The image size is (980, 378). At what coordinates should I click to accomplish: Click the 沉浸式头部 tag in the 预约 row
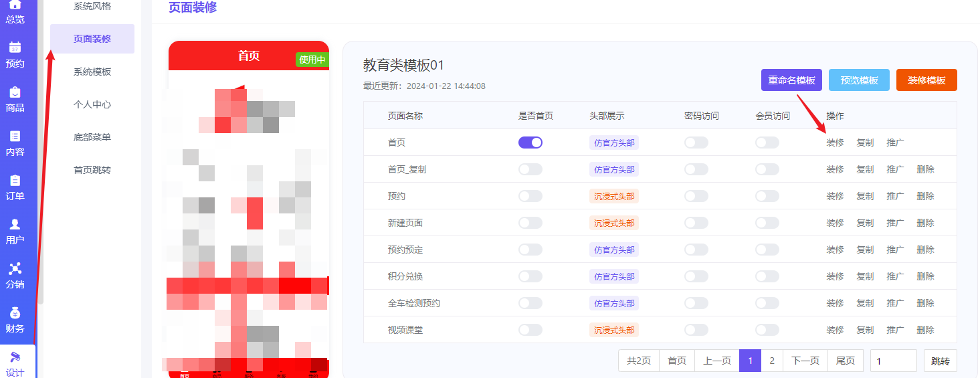coord(614,196)
